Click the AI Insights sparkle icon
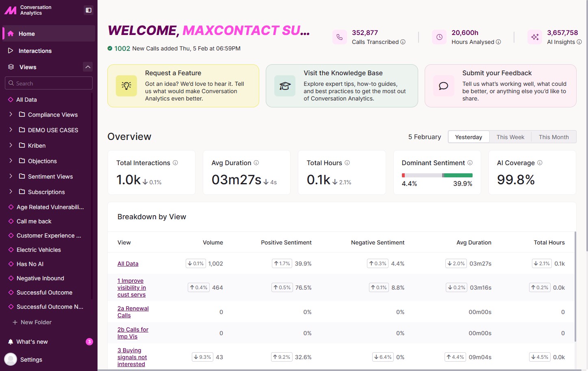 coord(535,37)
